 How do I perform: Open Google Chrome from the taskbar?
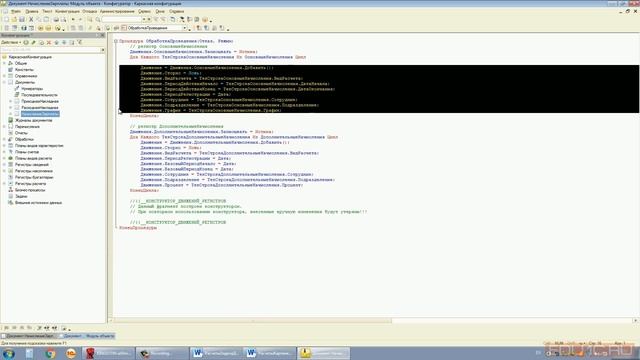[51, 353]
